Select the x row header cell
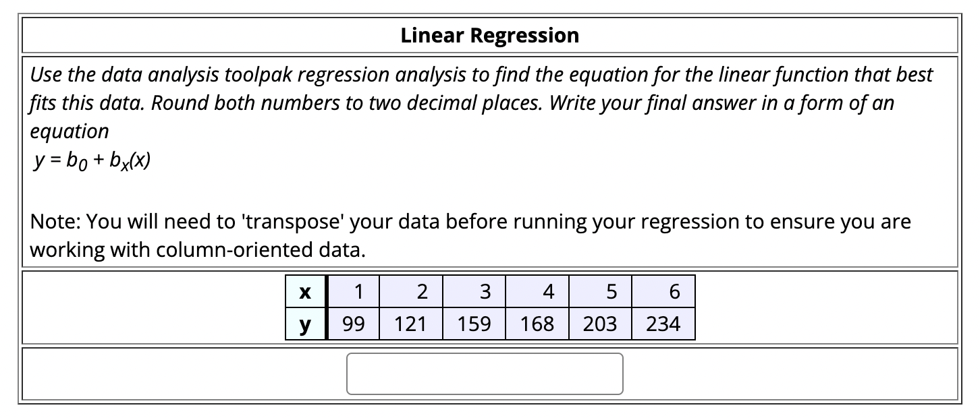Viewport: 980px width, 418px height. click(x=305, y=291)
